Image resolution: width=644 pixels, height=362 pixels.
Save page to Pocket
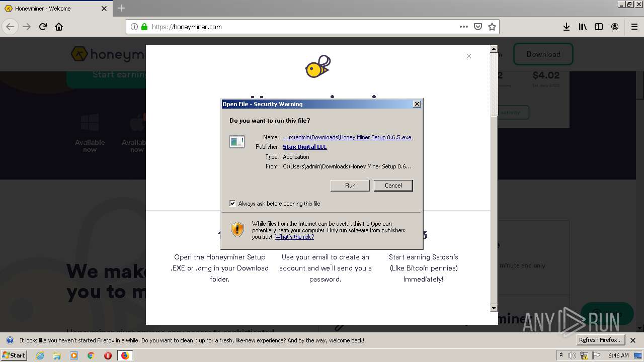478,27
